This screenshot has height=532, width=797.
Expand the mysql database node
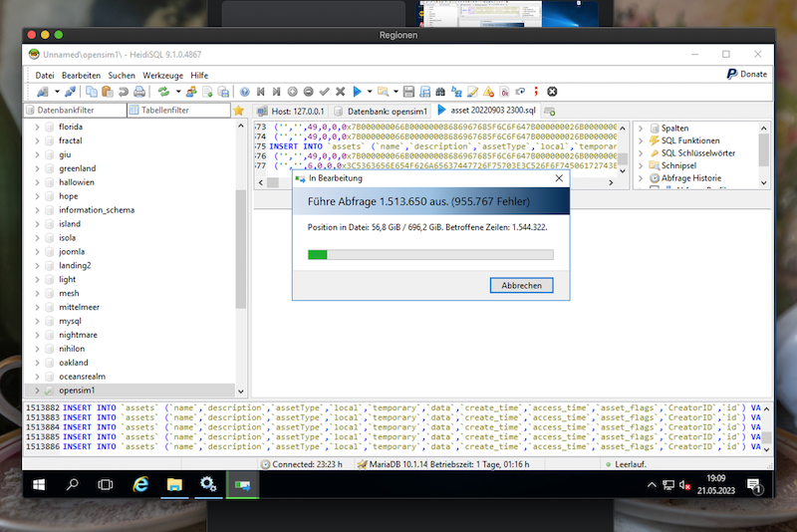click(x=38, y=322)
